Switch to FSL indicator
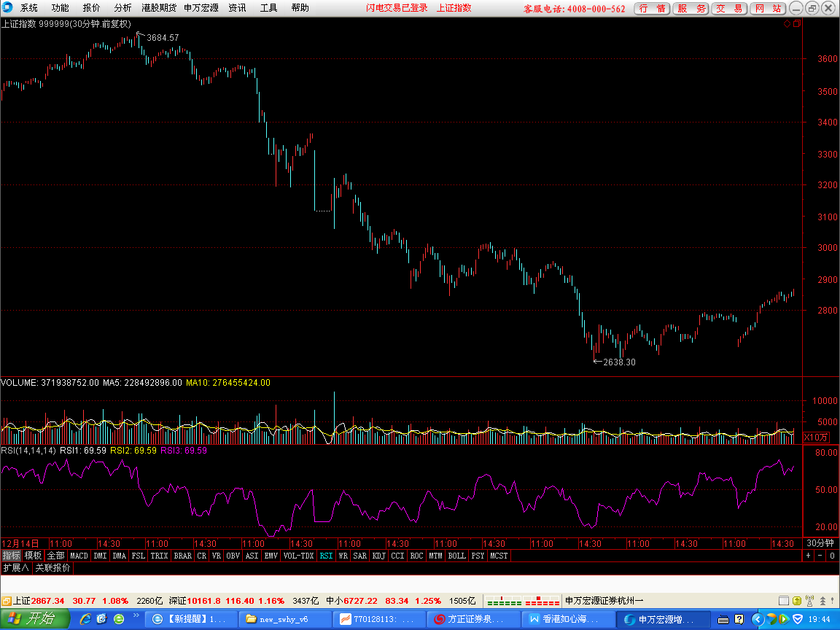 coord(139,556)
